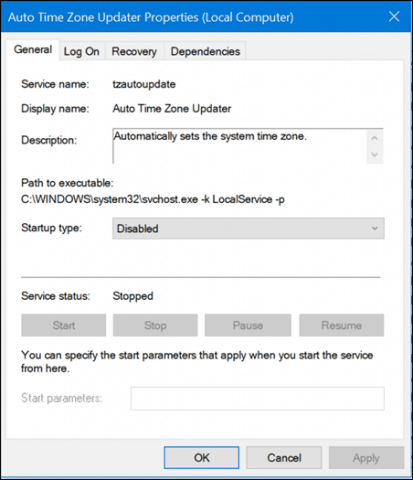Screen dimensions: 413x480
Task: Expand the Startup type dropdown showing Disabled
Action: [x=248, y=229]
